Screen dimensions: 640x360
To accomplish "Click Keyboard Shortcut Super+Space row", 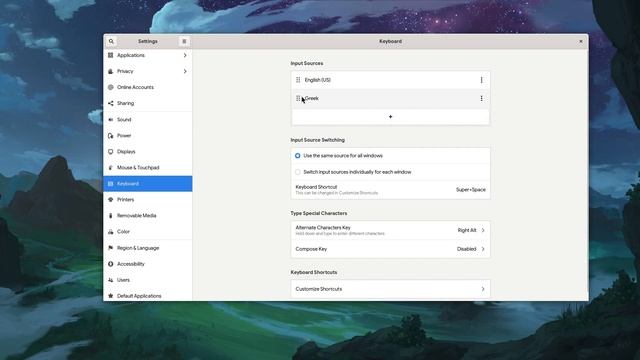I will 390,190.
